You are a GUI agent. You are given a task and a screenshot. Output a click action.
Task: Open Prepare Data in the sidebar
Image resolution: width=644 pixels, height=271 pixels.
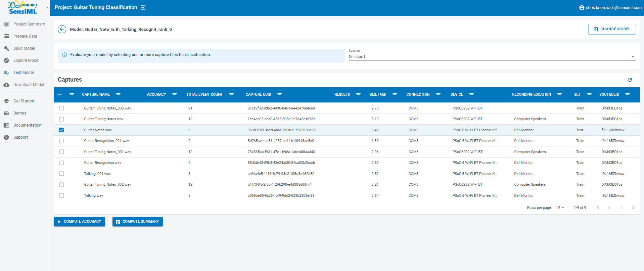click(x=25, y=36)
